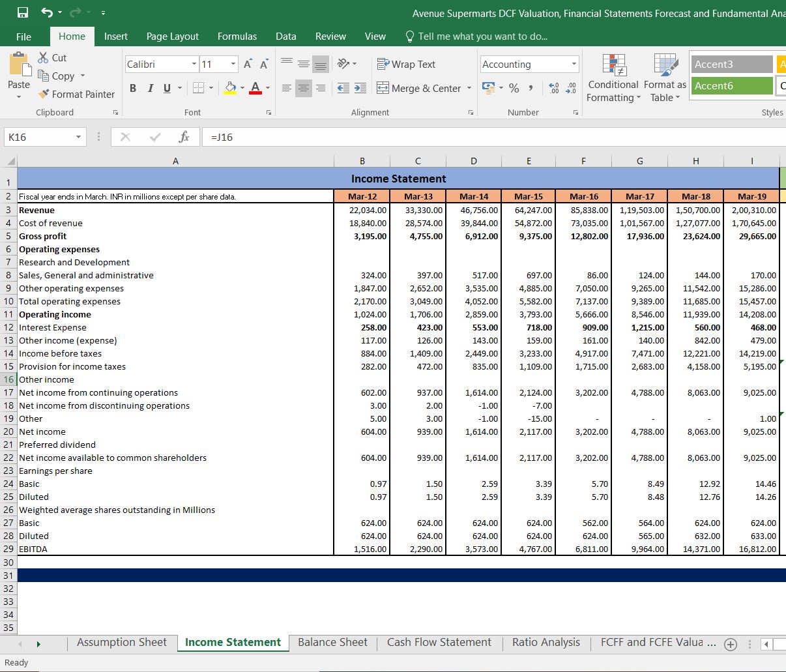Apply the Accent6 cell style
Viewport: 786px width, 672px height.
(732, 85)
